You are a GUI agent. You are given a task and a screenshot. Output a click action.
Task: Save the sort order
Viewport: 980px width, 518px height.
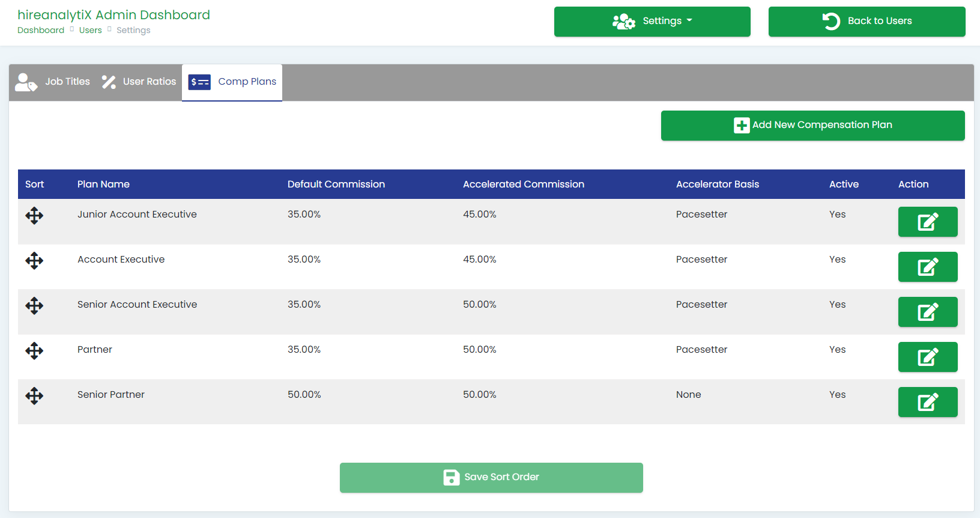(491, 478)
